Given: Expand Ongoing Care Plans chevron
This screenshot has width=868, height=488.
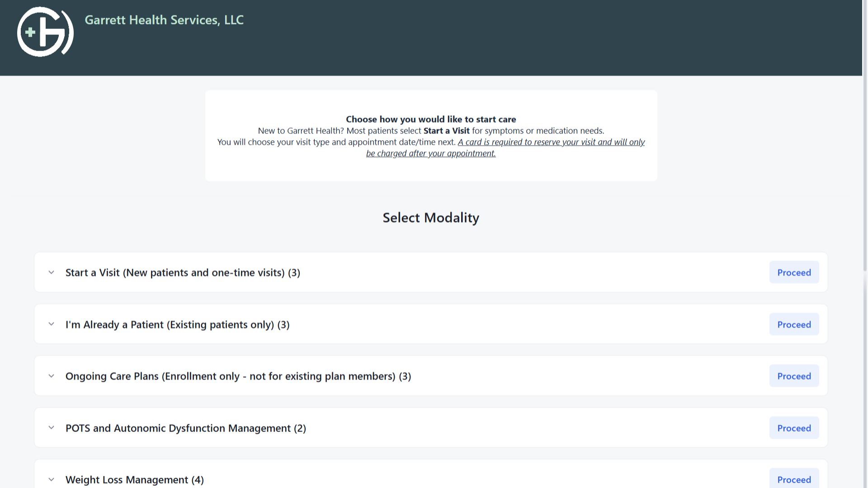Looking at the screenshot, I should tap(52, 376).
